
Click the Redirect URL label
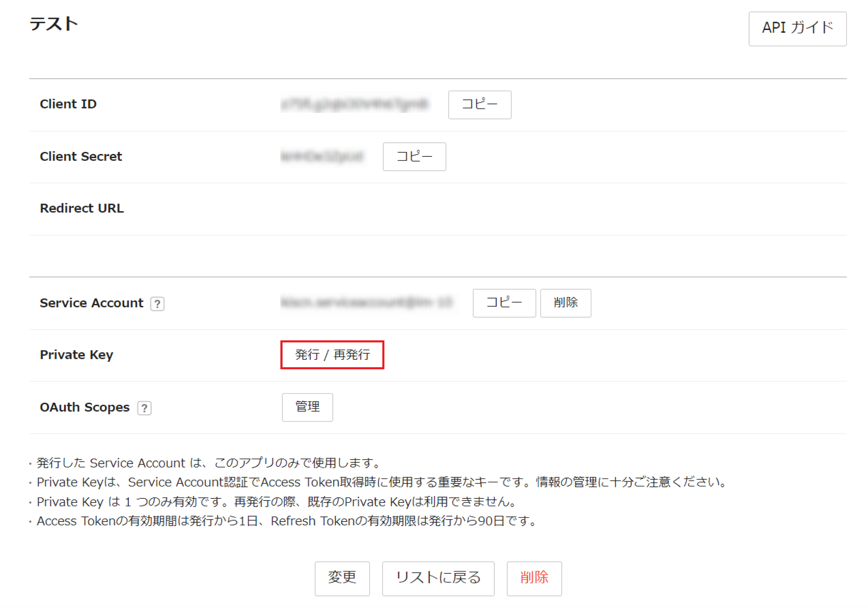point(82,208)
